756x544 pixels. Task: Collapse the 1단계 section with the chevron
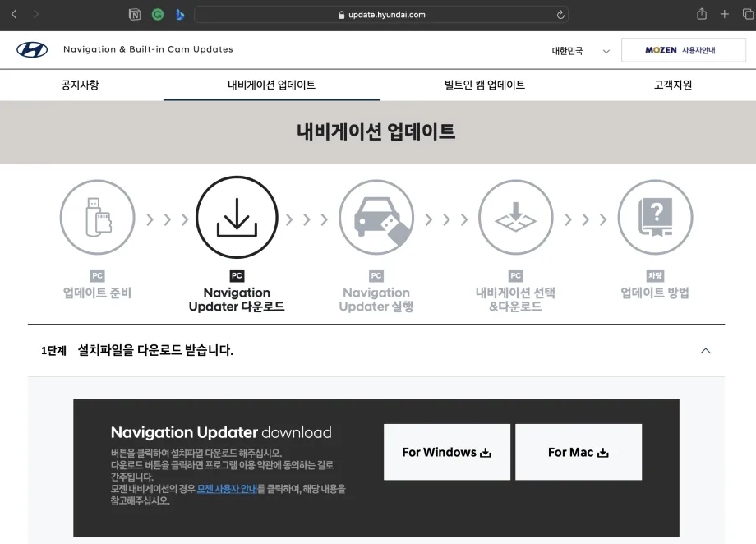pyautogui.click(x=705, y=350)
